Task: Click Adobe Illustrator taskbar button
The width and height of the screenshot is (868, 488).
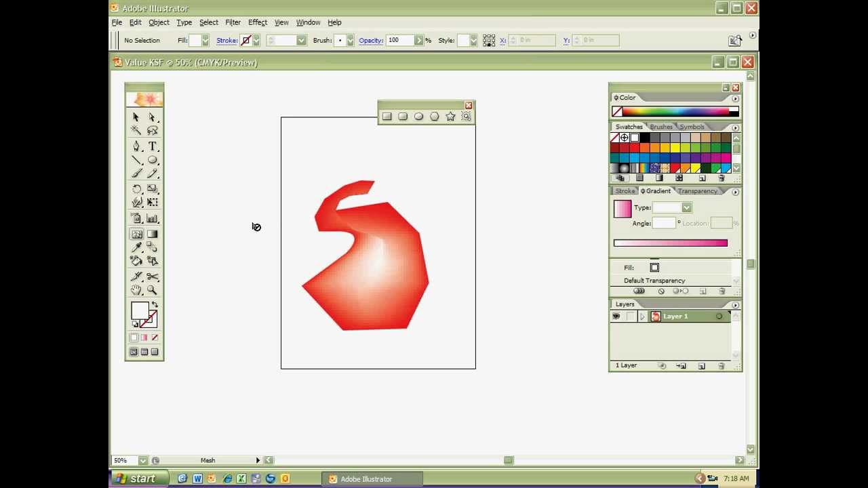Action: click(372, 479)
